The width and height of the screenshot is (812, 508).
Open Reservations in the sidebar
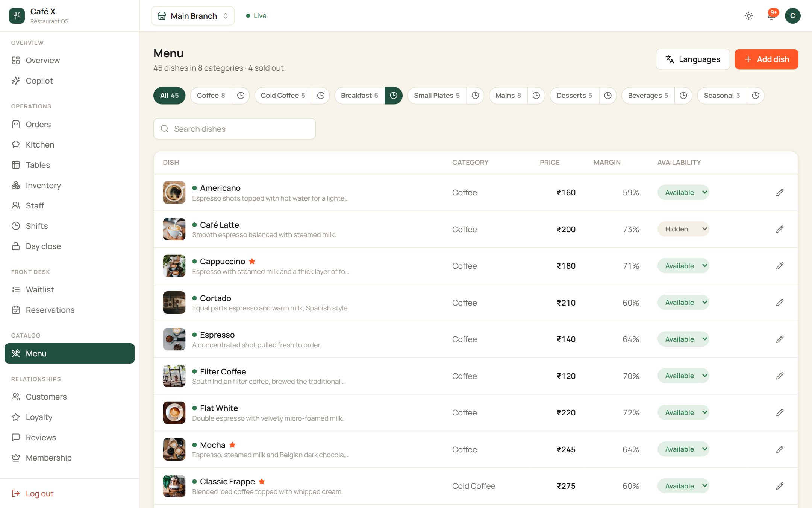click(x=70, y=310)
